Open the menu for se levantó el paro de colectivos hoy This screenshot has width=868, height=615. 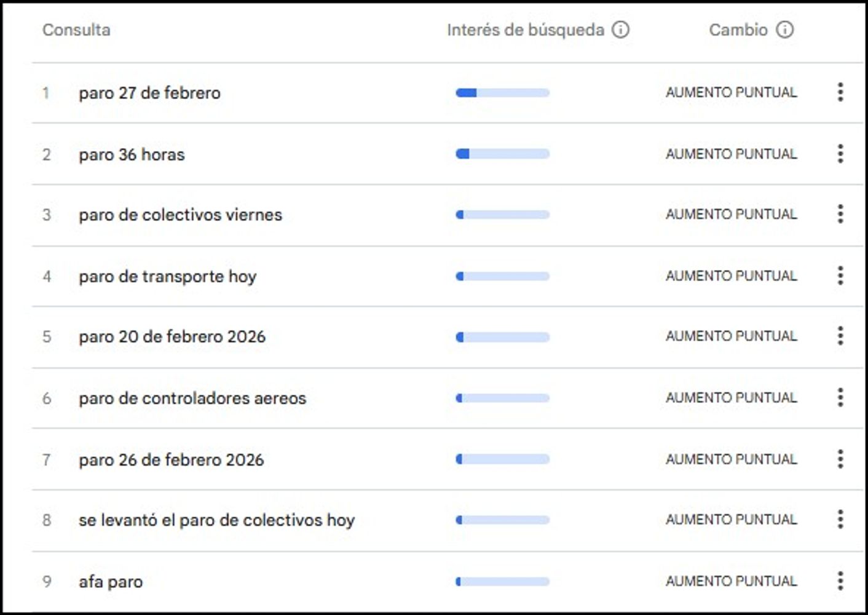(840, 520)
